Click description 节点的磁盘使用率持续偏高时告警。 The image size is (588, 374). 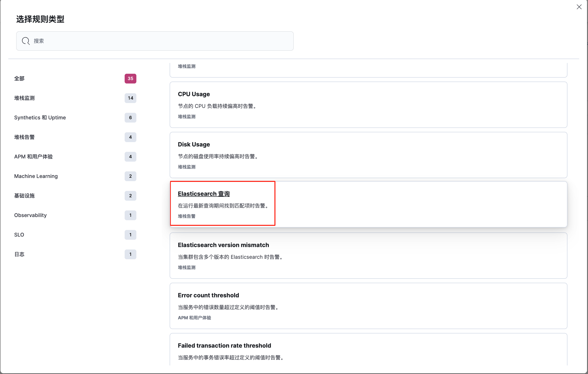pyautogui.click(x=219, y=156)
